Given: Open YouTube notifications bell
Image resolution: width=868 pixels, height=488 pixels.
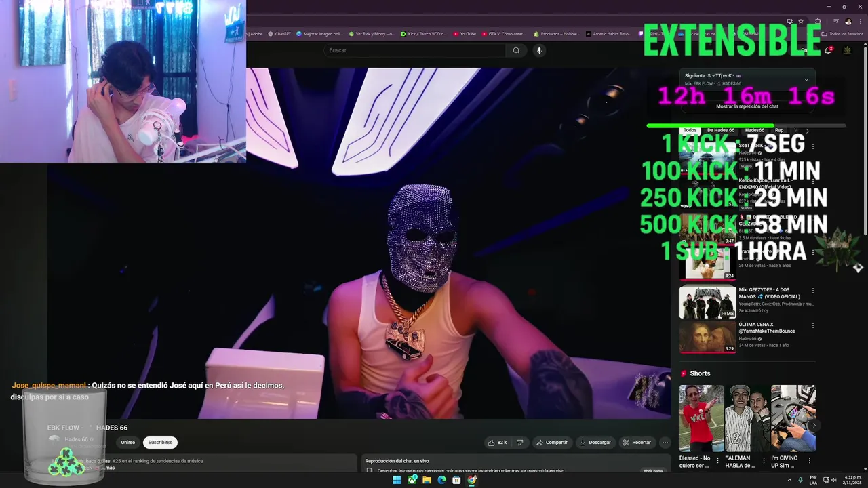Looking at the screenshot, I should coord(828,50).
